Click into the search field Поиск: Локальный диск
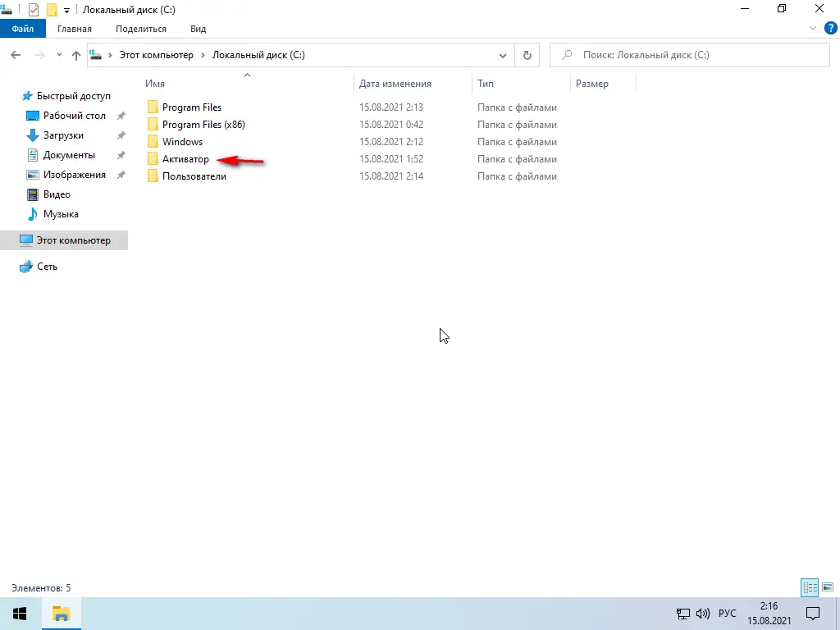The height and width of the screenshot is (630, 840). click(689, 55)
